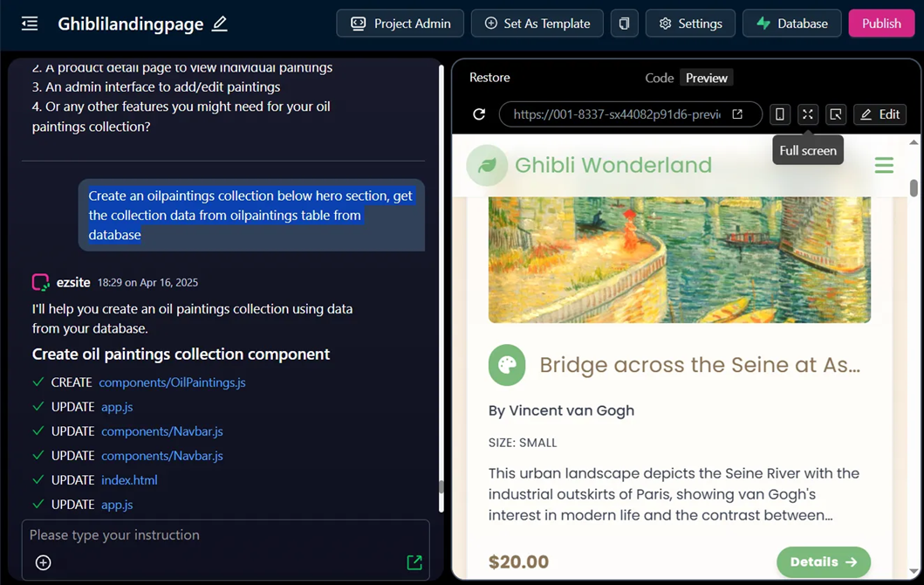Viewport: 924px width, 585px height.
Task: Click the preview page scrollbar thumb
Action: 914,188
